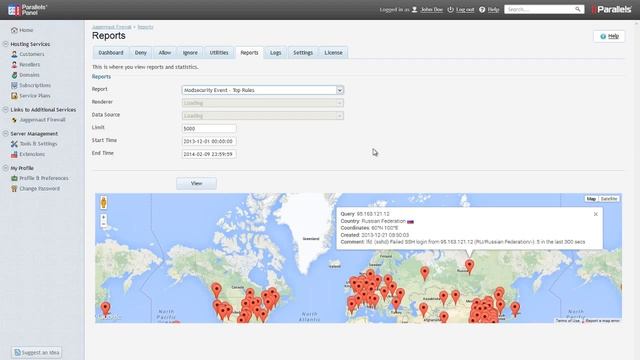Switch map to Satellite view
Screen dimensions: 640x360
coord(609,199)
